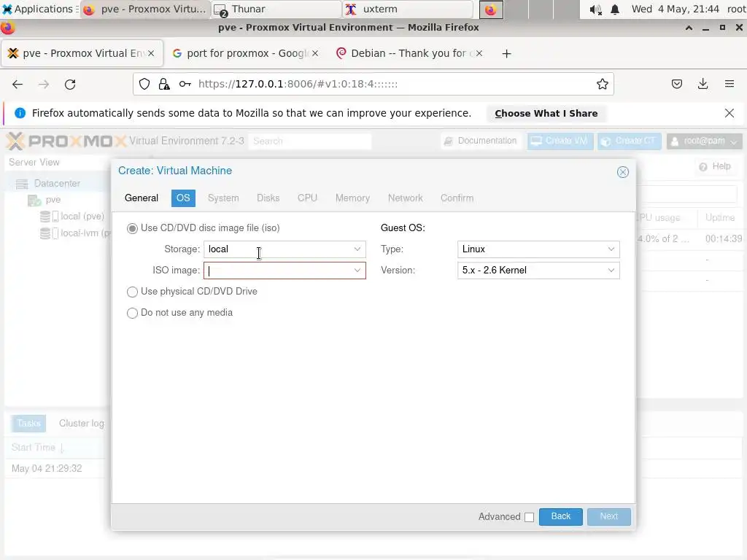Click the Storage field showing local
The width and height of the screenshot is (747, 560).
click(x=277, y=249)
